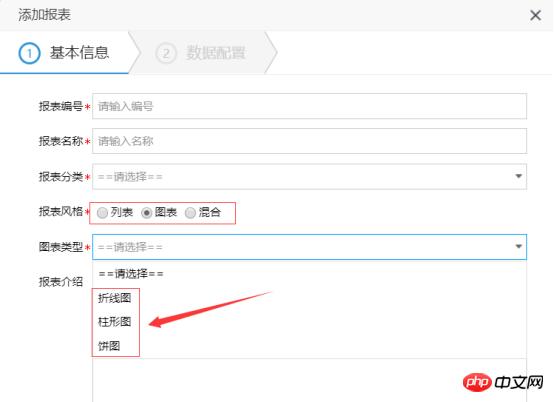The width and height of the screenshot is (554, 402).
Task: Focus the 报表编号 input field
Action: (x=309, y=106)
